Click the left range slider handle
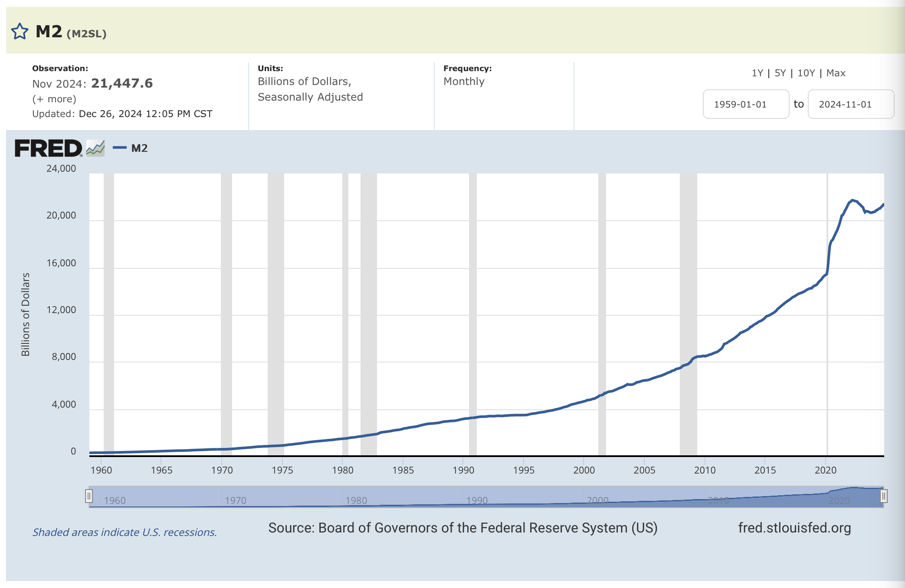905x588 pixels. (89, 496)
